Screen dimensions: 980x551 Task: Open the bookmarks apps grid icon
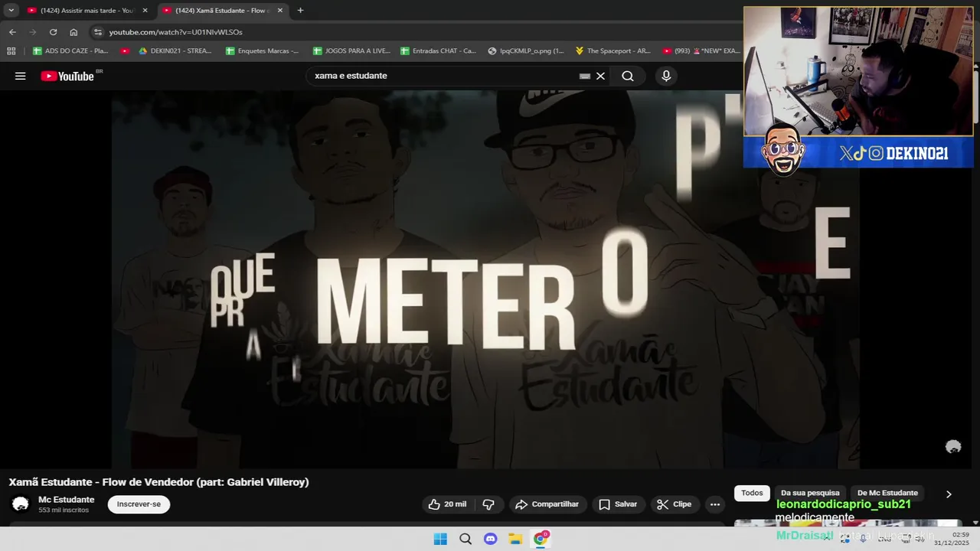click(x=11, y=51)
